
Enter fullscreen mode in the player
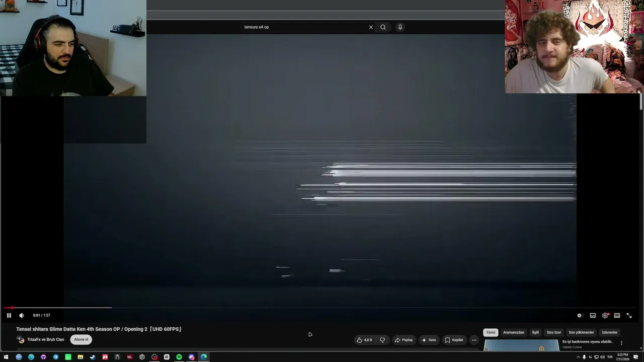tap(629, 315)
